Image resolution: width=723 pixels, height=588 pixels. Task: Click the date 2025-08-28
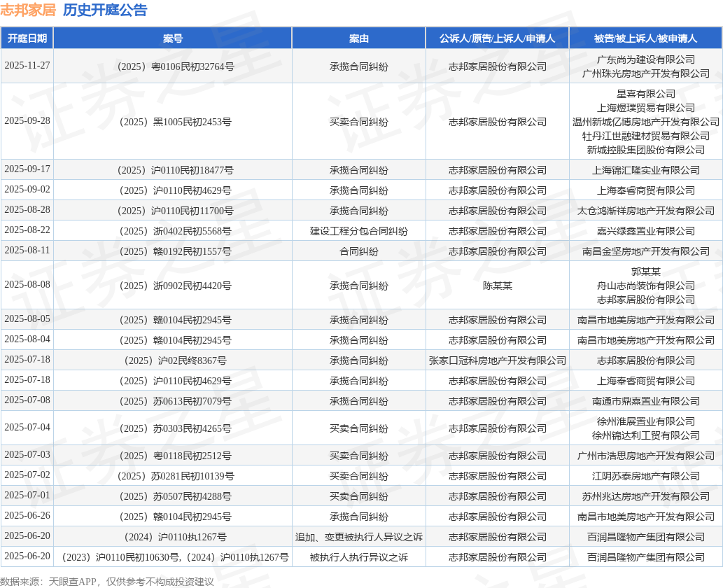[x=27, y=210]
